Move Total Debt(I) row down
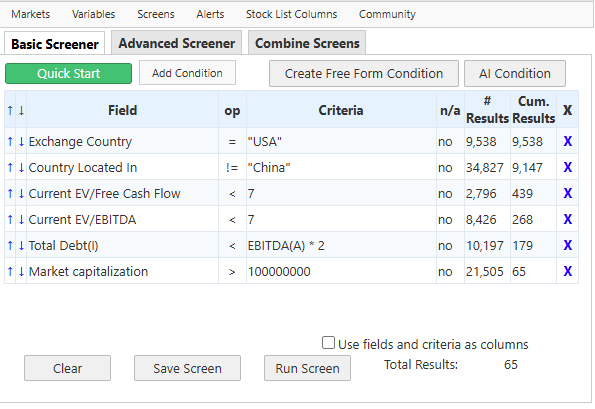 (21, 245)
